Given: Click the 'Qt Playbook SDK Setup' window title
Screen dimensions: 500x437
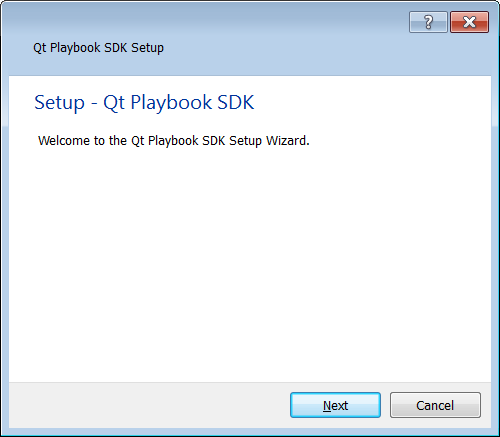Looking at the screenshot, I should point(98,48).
